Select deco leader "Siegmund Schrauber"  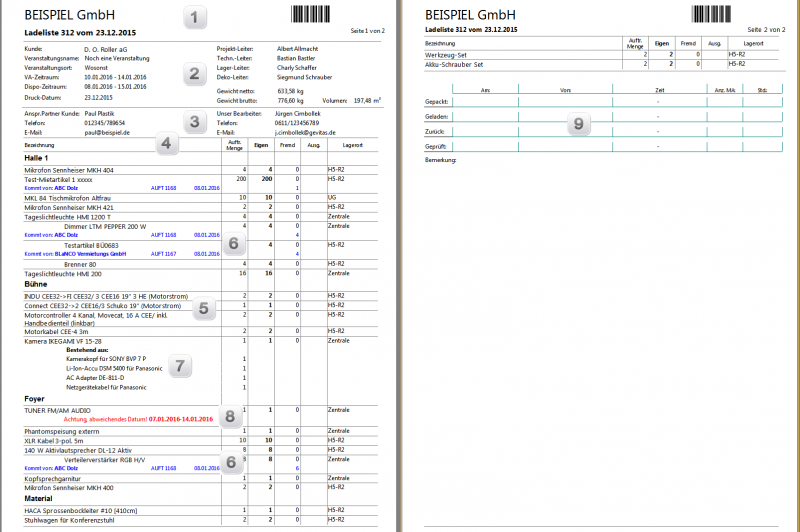click(x=304, y=78)
